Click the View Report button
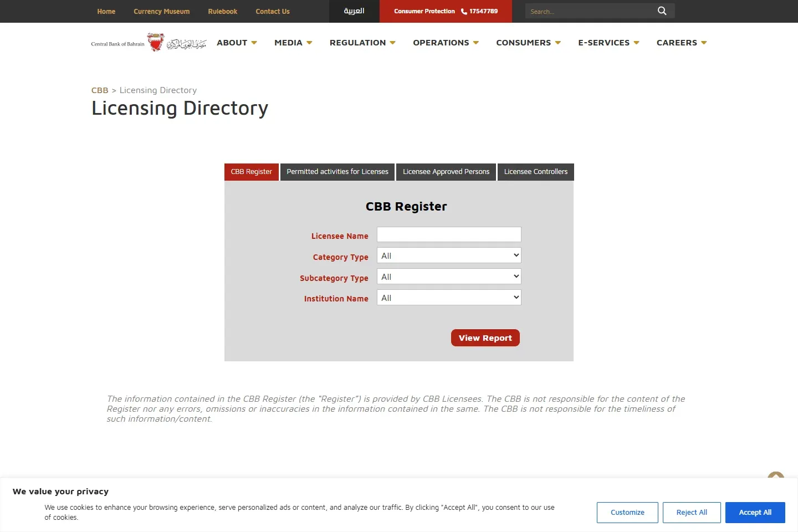Image resolution: width=798 pixels, height=532 pixels. pyautogui.click(x=485, y=338)
